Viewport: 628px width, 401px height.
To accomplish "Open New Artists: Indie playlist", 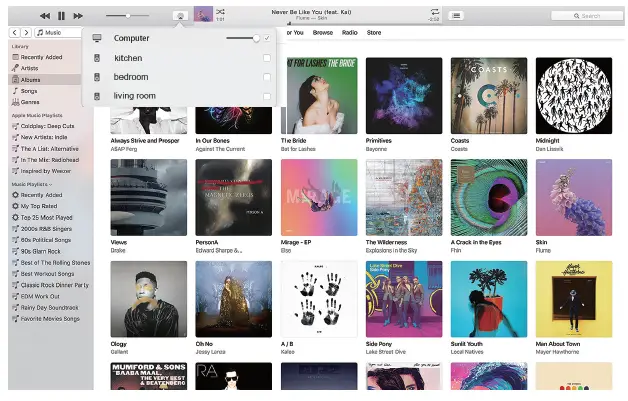I will [44, 137].
